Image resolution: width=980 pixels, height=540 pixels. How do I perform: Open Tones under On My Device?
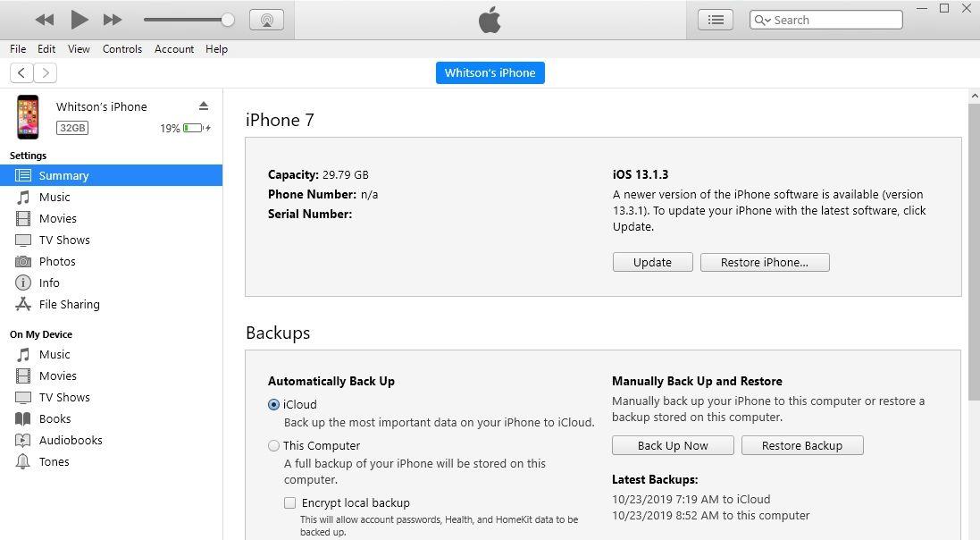pos(54,462)
